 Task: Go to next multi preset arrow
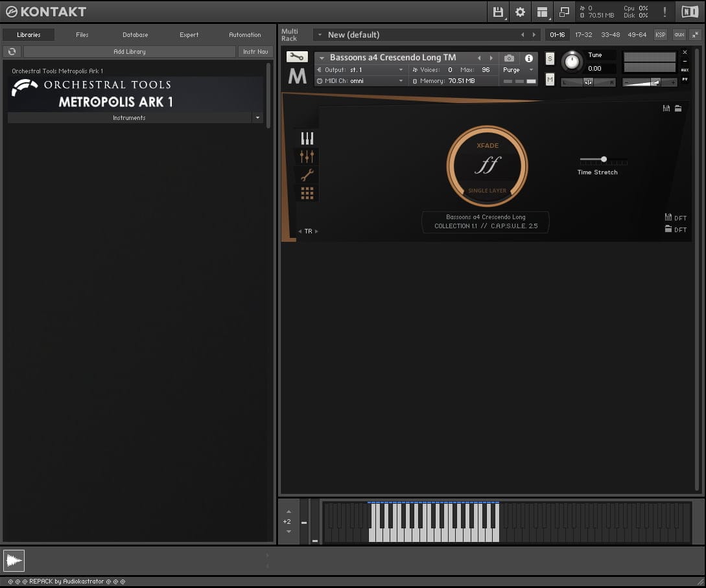(x=534, y=34)
